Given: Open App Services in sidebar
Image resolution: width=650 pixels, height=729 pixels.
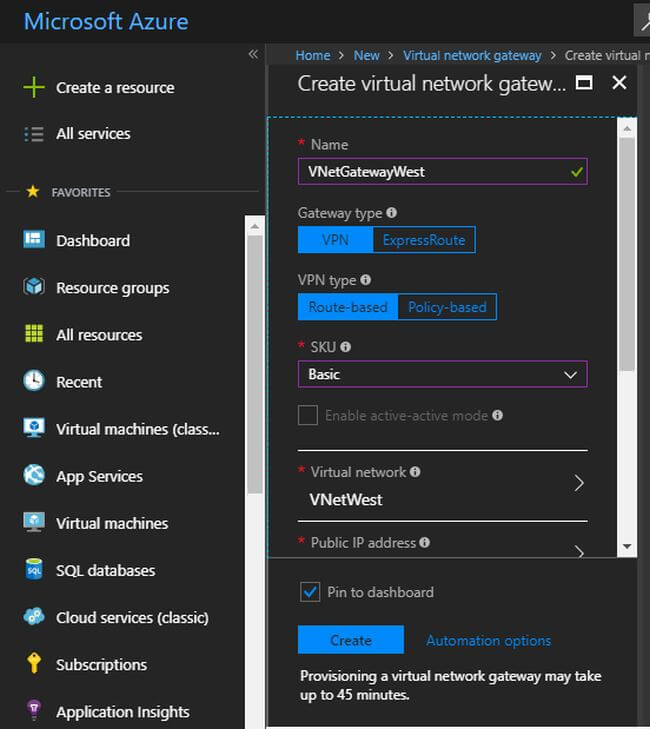Looking at the screenshot, I should click(99, 477).
